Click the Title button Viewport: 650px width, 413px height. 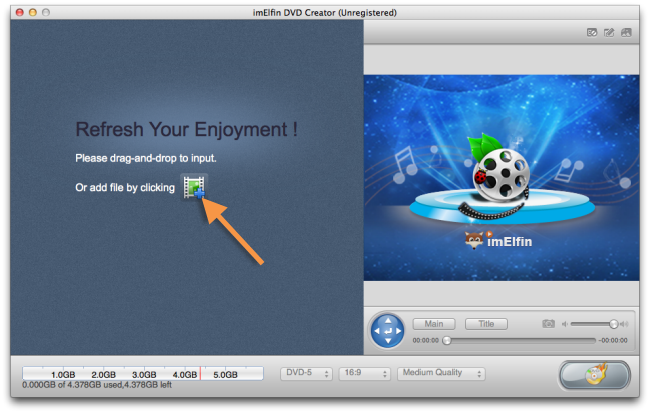pyautogui.click(x=486, y=324)
